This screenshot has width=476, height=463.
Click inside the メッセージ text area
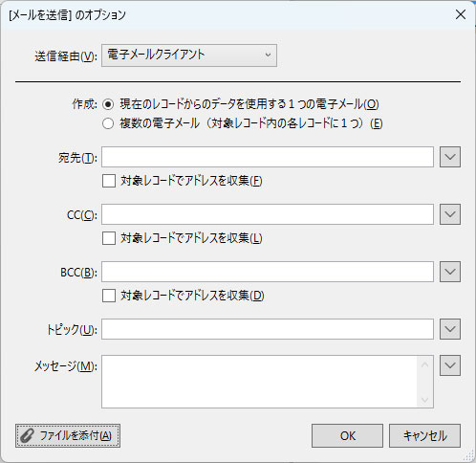pyautogui.click(x=259, y=382)
